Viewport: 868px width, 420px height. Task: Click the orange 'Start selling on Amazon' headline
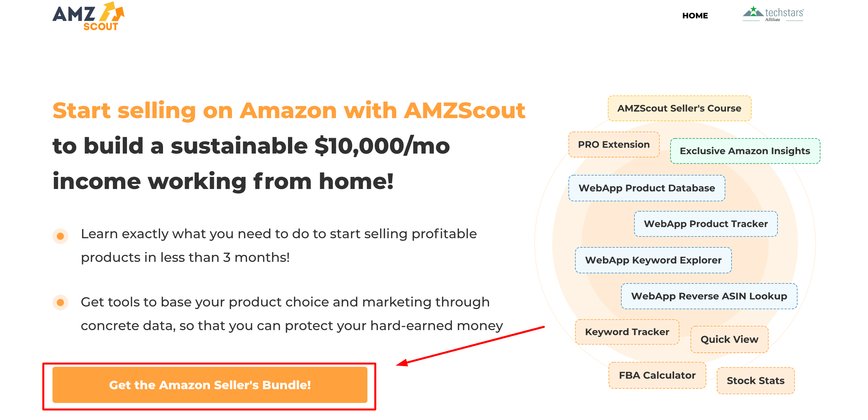289,110
